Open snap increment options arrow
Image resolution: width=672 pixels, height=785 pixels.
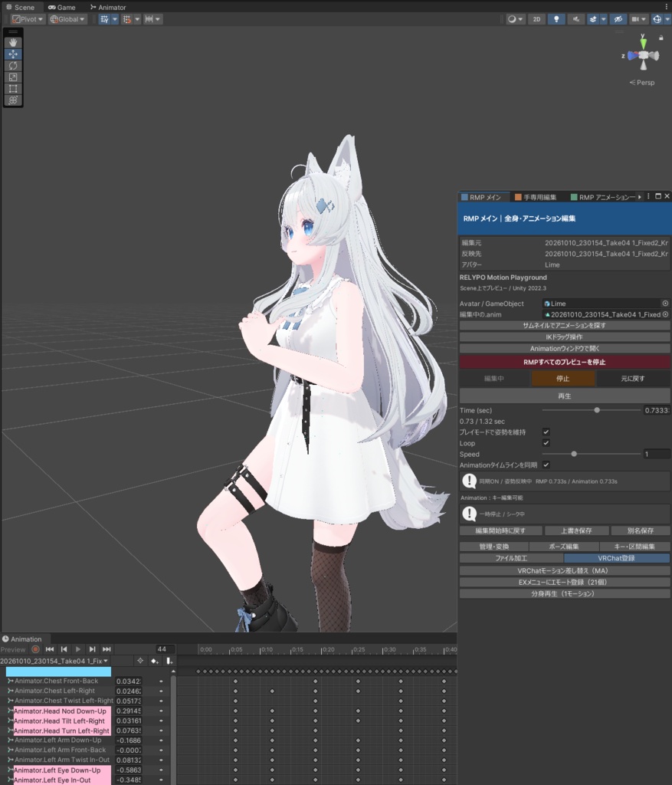click(x=137, y=19)
